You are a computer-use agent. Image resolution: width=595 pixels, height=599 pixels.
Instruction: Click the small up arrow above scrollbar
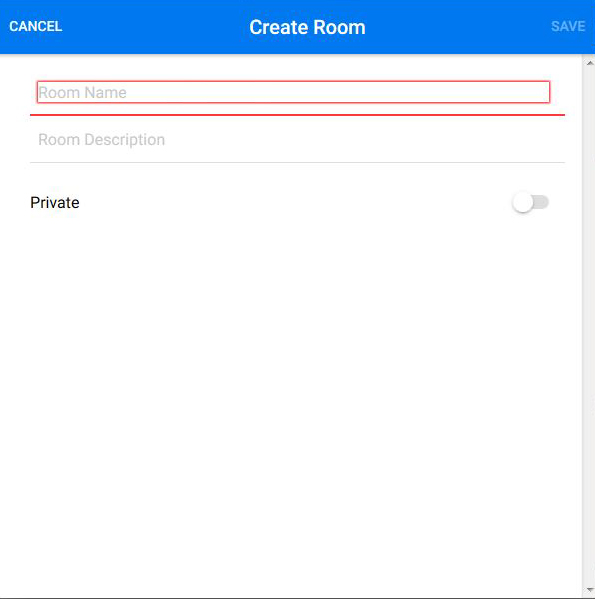590,63
